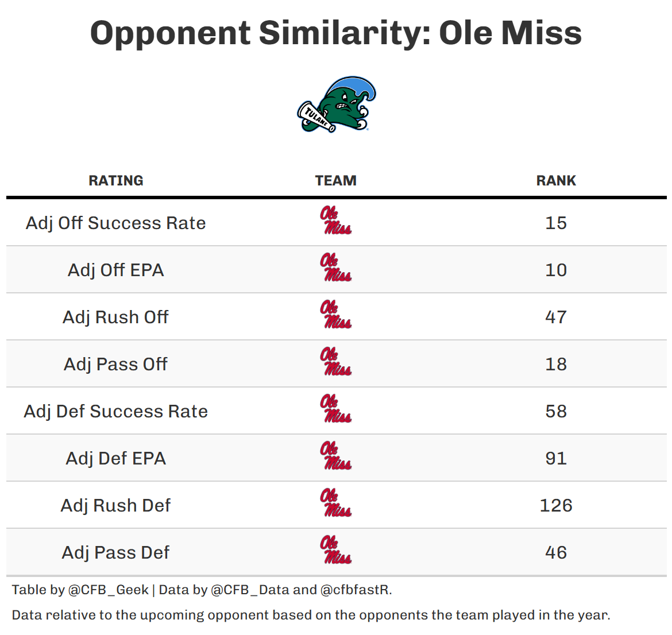Click the RATING column header
This screenshot has width=672, height=635.
tap(116, 181)
